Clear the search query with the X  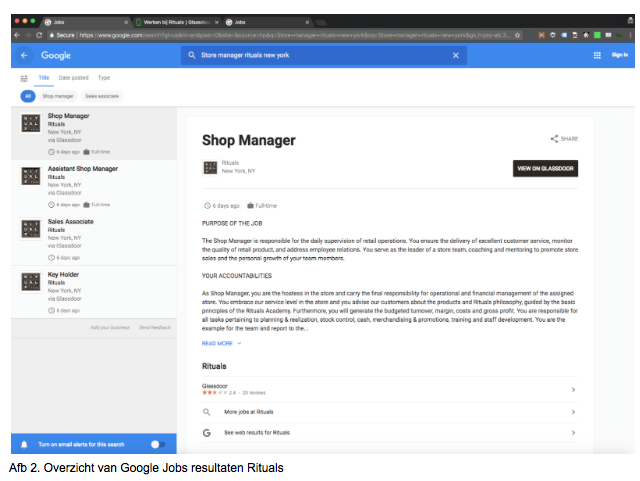pyautogui.click(x=456, y=55)
